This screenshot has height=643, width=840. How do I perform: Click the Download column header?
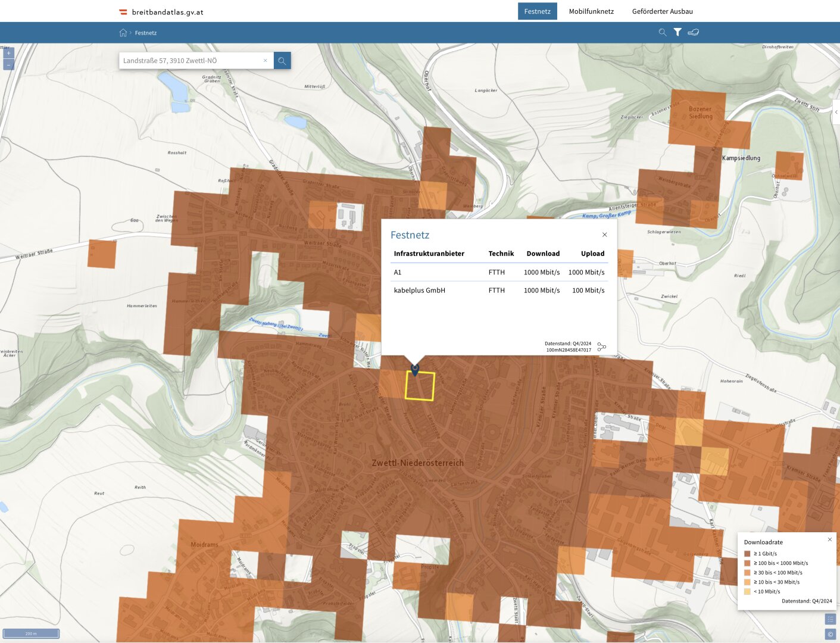pyautogui.click(x=543, y=254)
